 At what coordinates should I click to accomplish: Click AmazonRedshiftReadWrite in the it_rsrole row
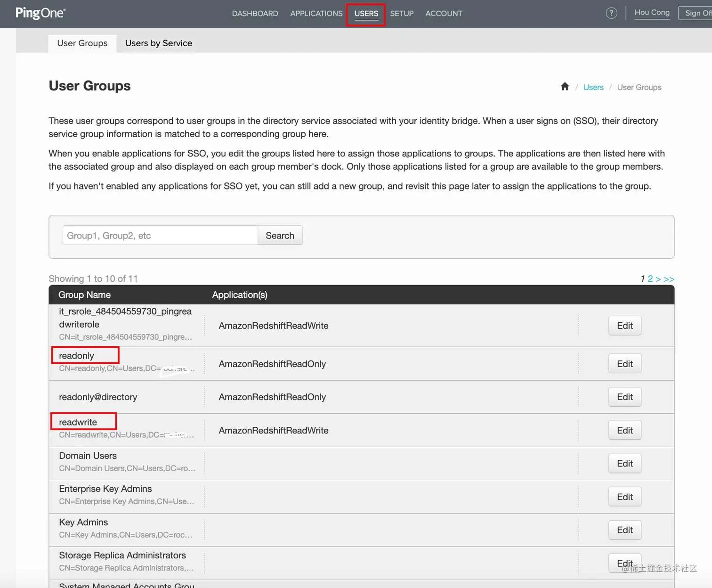click(x=274, y=326)
